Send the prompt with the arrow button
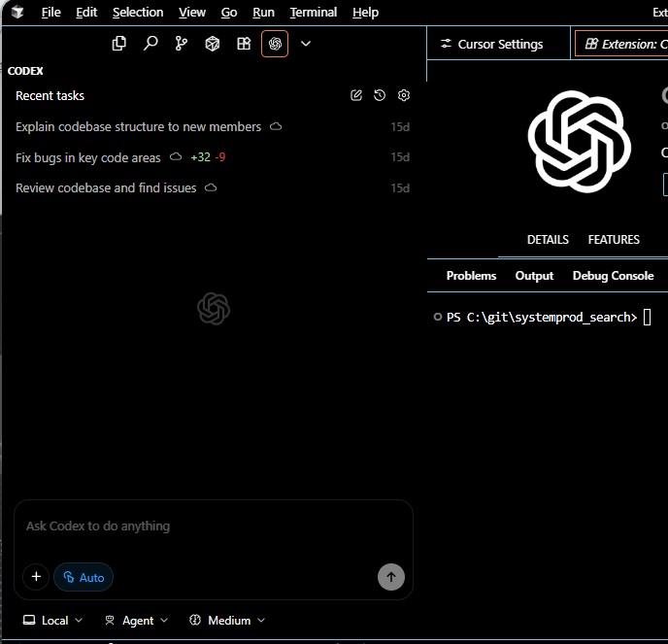The width and height of the screenshot is (668, 644). coord(391,577)
